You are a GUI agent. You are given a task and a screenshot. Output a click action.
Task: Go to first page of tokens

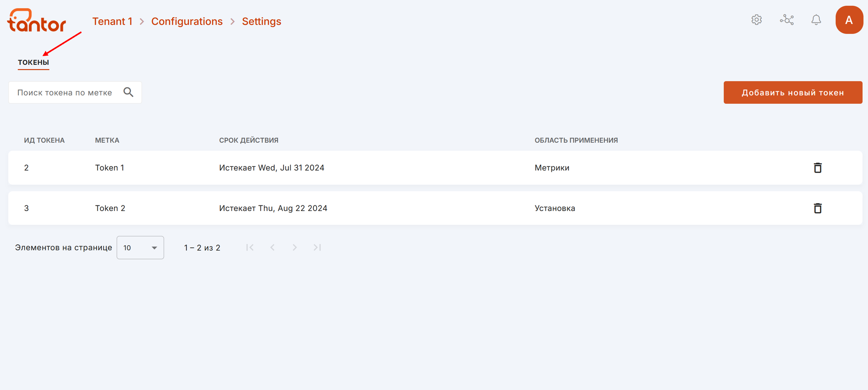250,248
